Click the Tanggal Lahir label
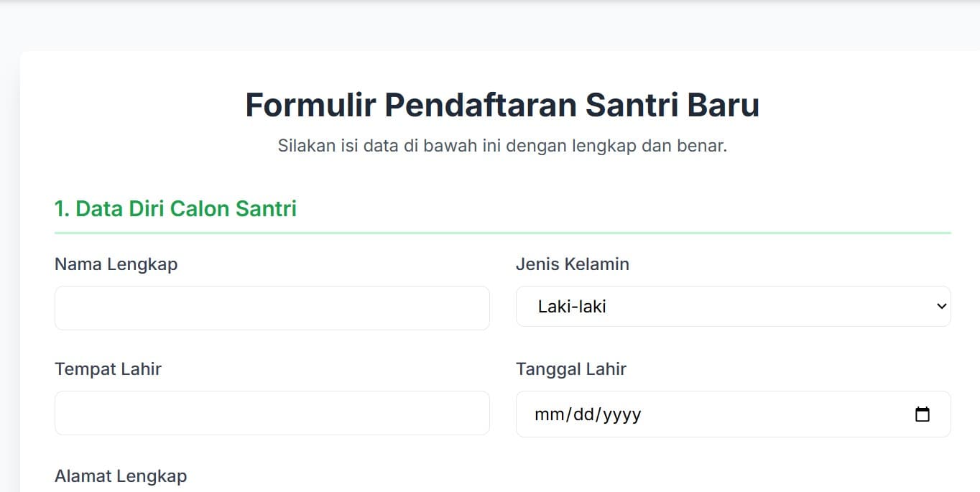 [571, 369]
